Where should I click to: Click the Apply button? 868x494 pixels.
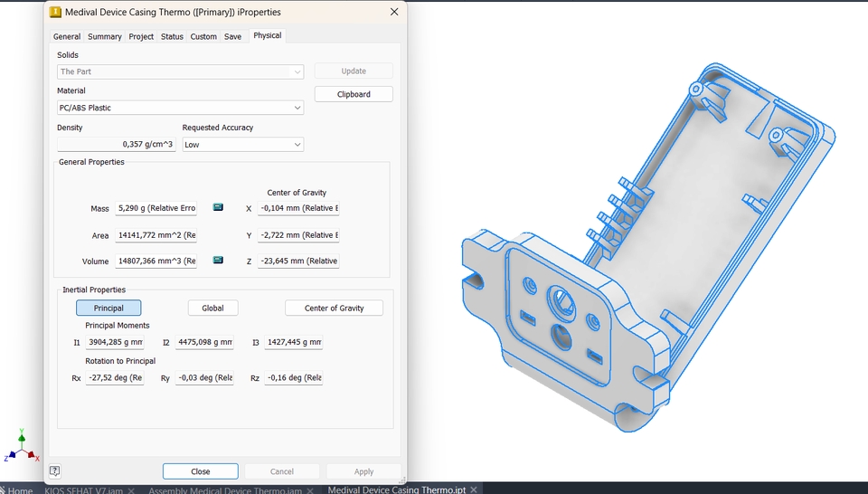click(363, 471)
